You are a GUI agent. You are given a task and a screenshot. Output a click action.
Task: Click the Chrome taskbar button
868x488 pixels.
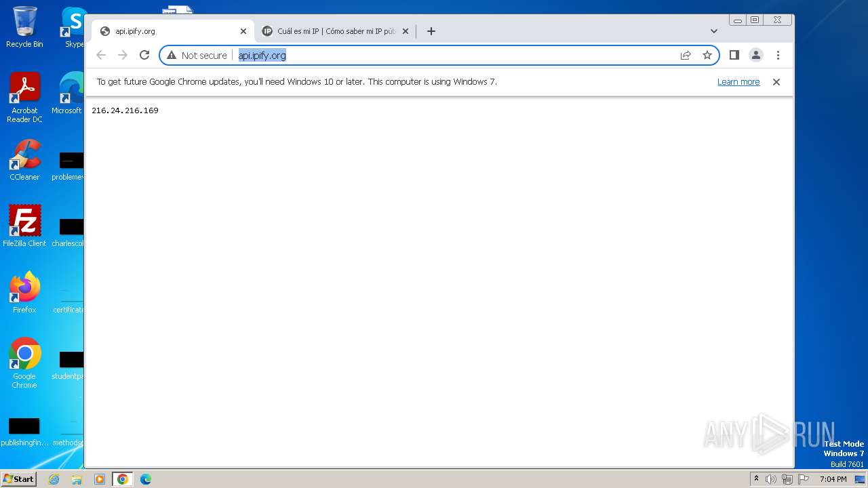(x=123, y=479)
